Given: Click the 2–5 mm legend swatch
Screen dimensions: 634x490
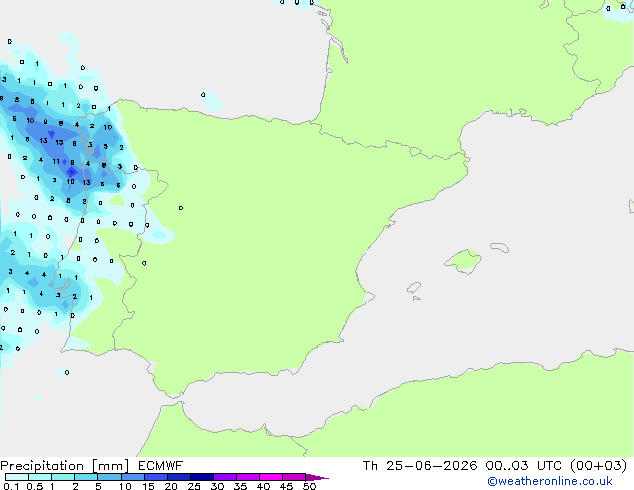Looking at the screenshot, I should pyautogui.click(x=86, y=477).
